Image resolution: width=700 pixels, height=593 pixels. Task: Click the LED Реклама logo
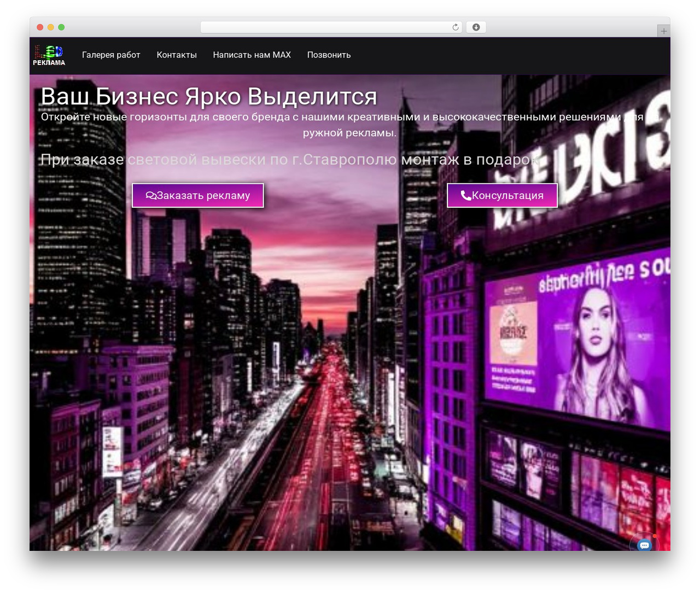[x=49, y=55]
